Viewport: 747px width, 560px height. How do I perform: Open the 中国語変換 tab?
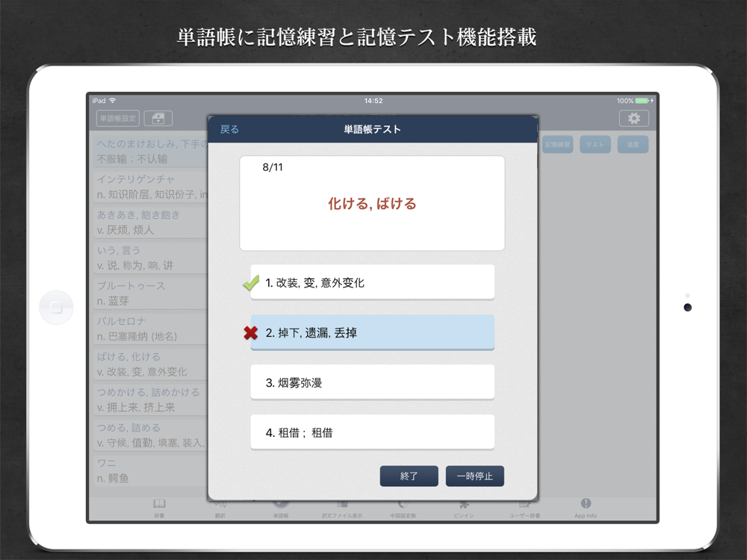[403, 508]
